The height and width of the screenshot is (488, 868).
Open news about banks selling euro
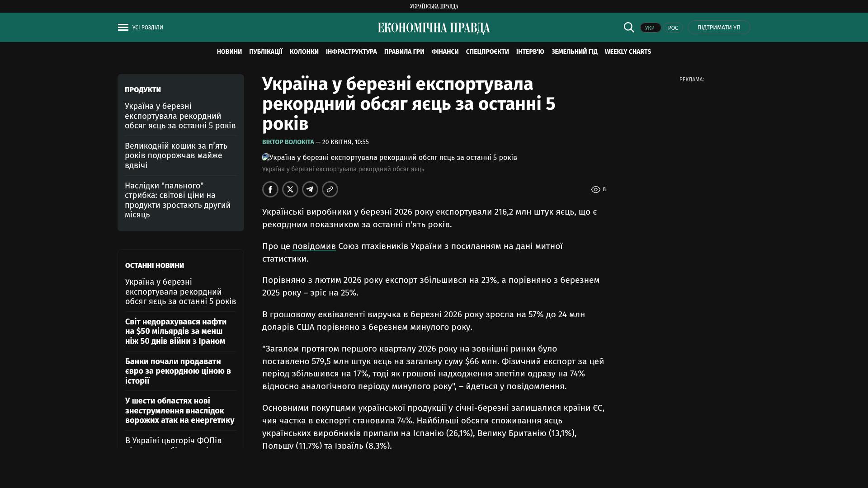(x=178, y=371)
